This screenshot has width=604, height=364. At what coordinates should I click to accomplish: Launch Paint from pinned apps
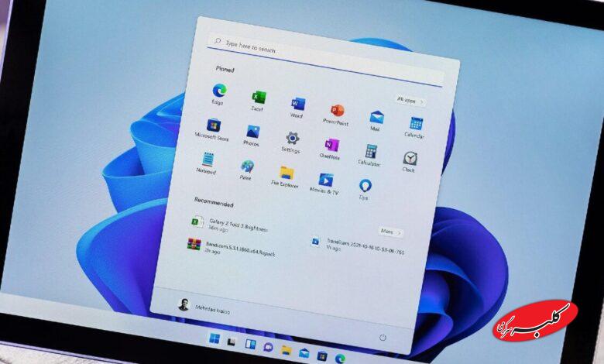(x=247, y=167)
